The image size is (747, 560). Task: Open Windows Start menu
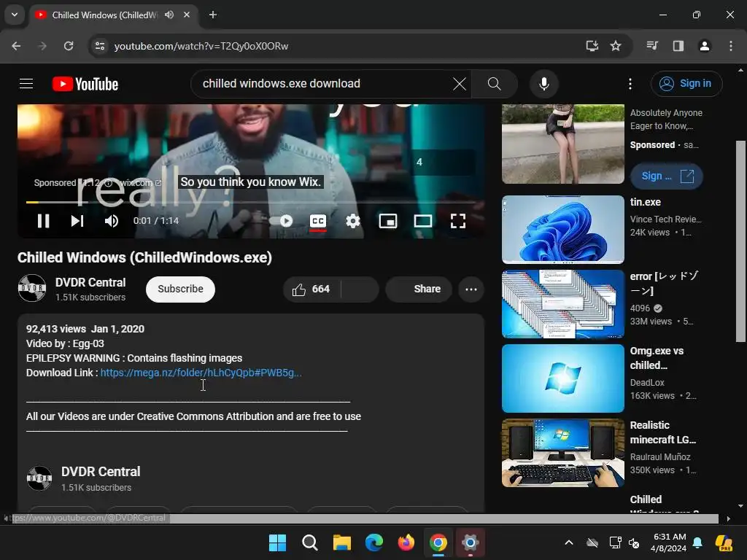278,542
